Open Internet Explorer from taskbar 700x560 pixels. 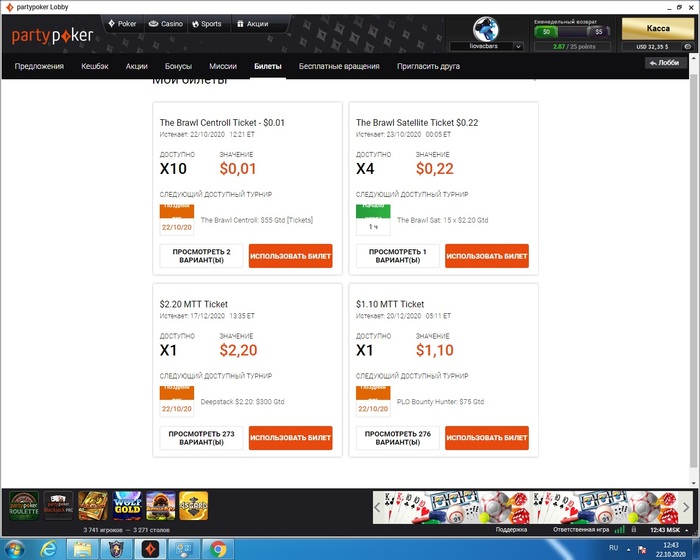point(48,549)
